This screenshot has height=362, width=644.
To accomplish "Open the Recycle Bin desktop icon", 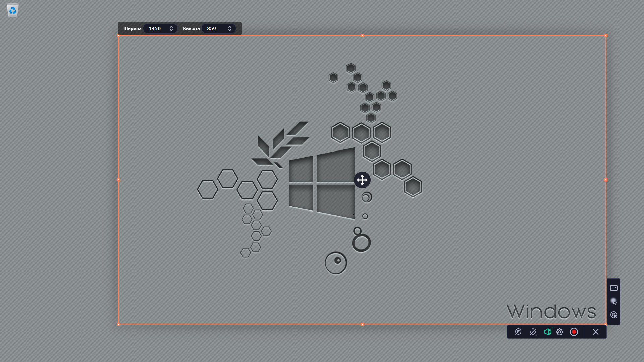I will 13,11.
